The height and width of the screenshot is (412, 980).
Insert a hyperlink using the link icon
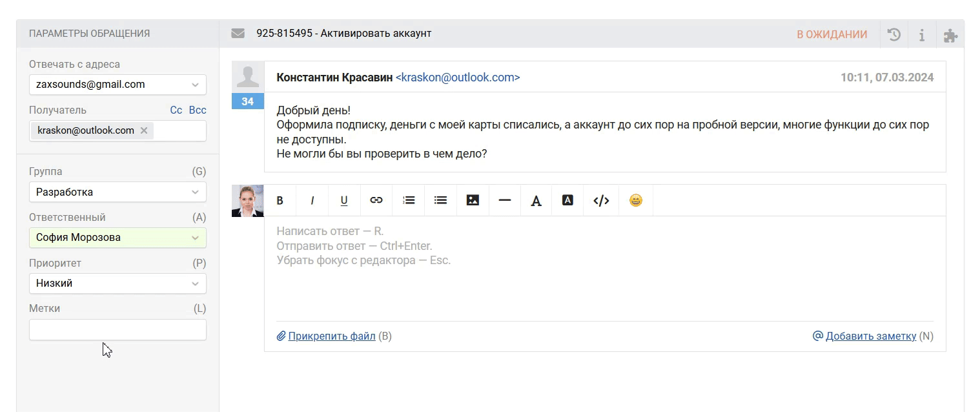pyautogui.click(x=376, y=200)
